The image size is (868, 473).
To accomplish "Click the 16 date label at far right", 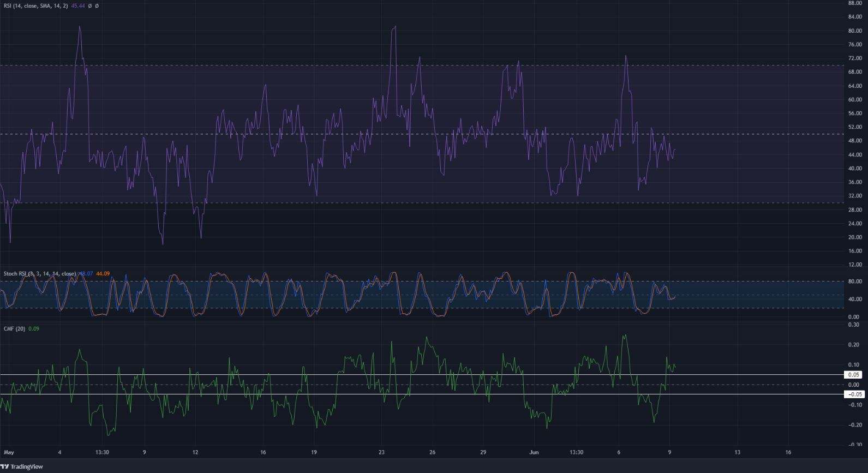I will (788, 452).
